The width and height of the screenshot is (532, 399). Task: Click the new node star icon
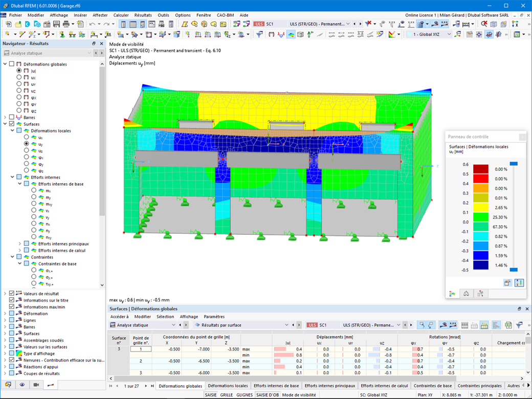7,34
